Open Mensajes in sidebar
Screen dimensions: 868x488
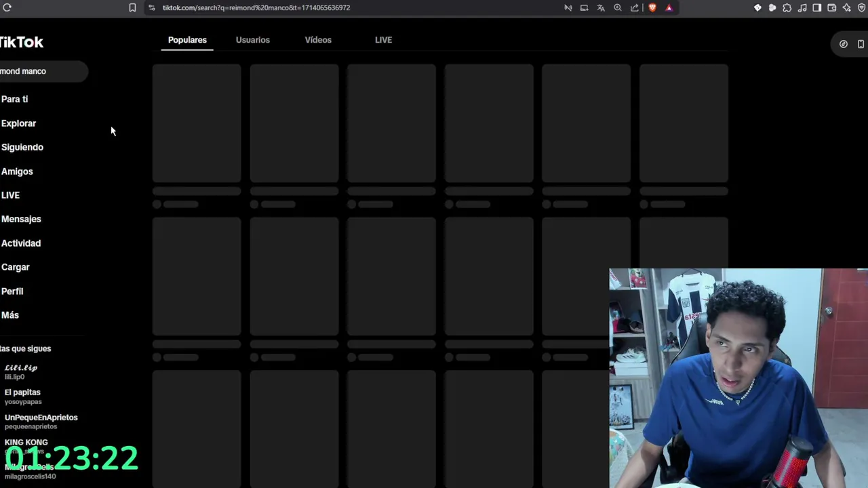[x=21, y=219]
